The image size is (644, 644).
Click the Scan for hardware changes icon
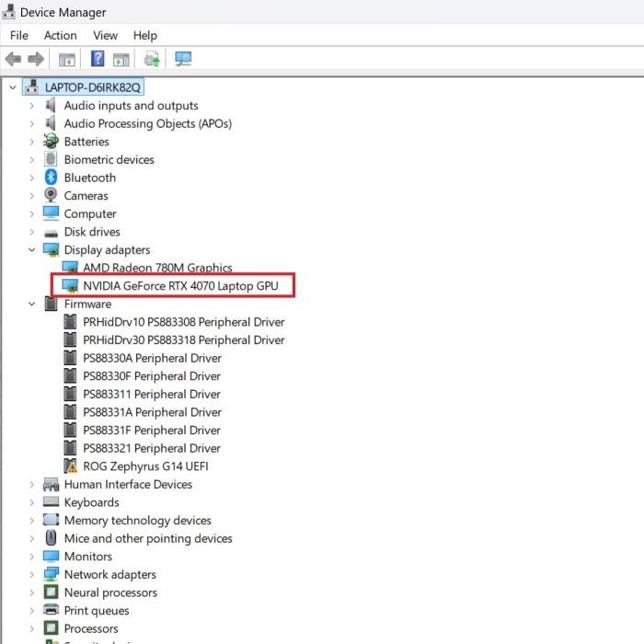[183, 60]
